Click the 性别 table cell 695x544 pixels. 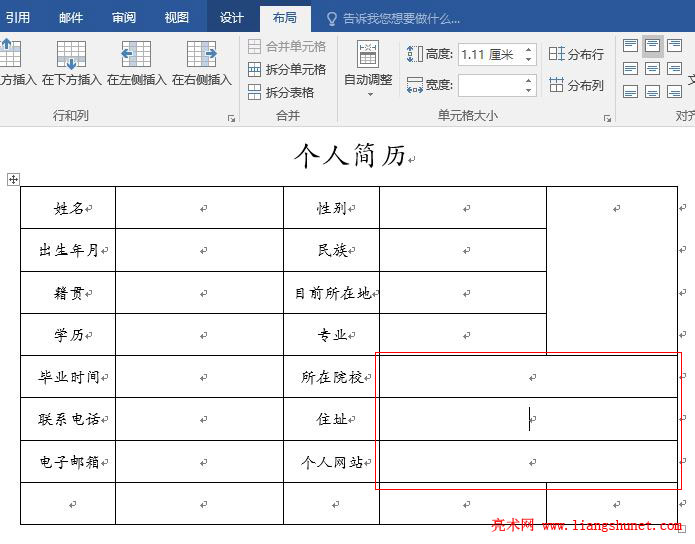[332, 207]
